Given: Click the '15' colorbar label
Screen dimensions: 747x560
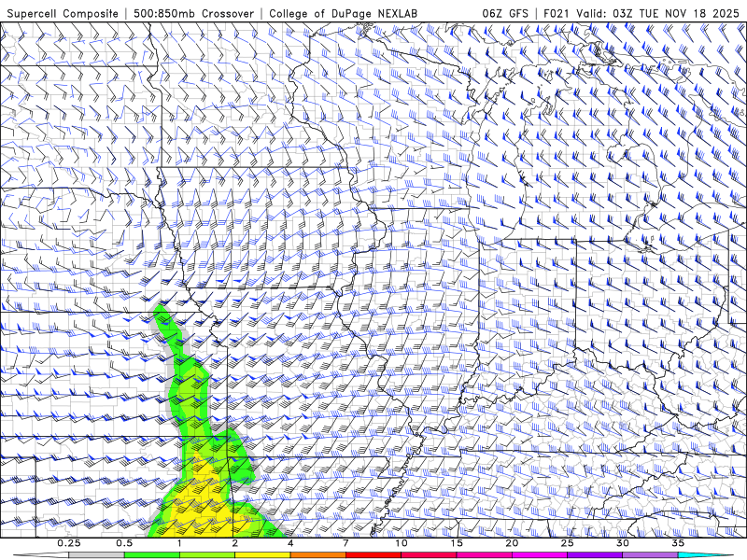Looking at the screenshot, I should pos(457,543).
